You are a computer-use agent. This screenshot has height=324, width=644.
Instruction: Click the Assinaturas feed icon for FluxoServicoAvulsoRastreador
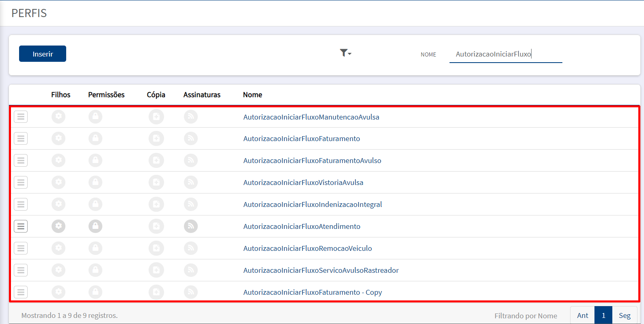coord(191,270)
